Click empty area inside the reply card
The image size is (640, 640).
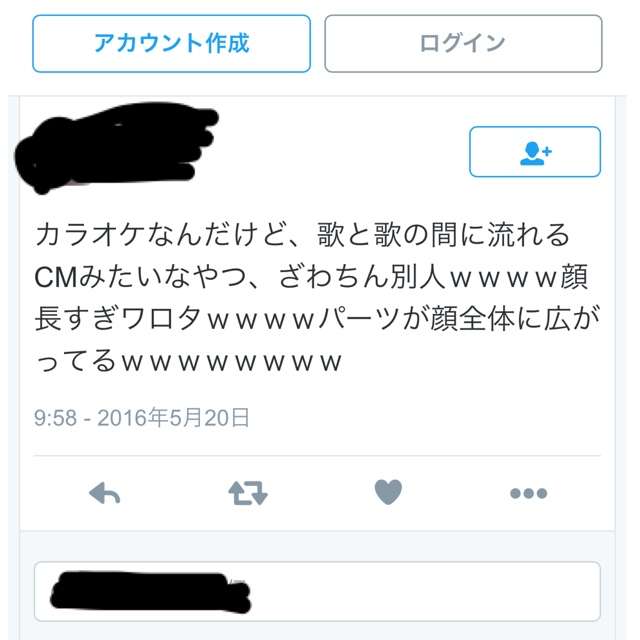424,592
